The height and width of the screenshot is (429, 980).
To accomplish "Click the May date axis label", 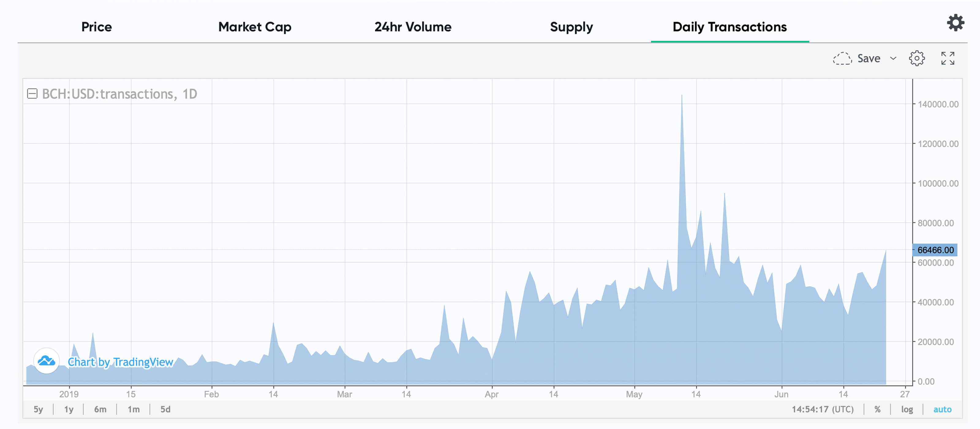I will pyautogui.click(x=634, y=394).
